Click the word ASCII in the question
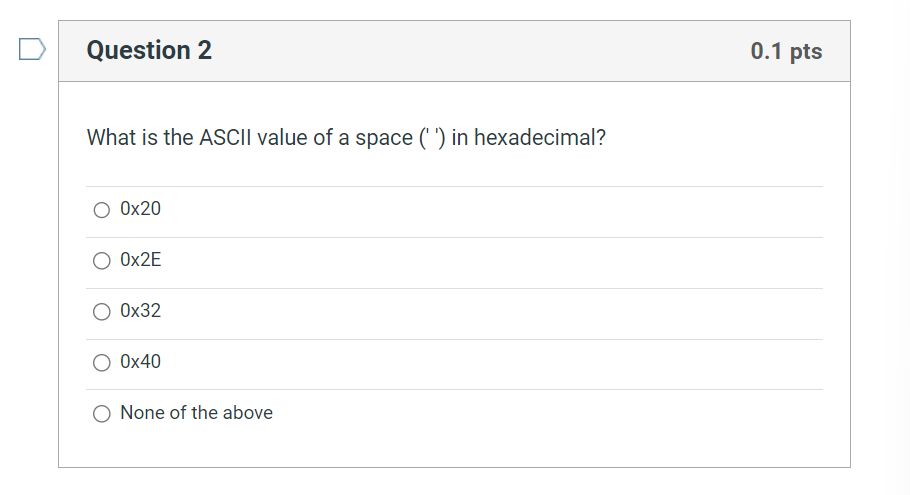The width and height of the screenshot is (910, 495). (x=225, y=138)
